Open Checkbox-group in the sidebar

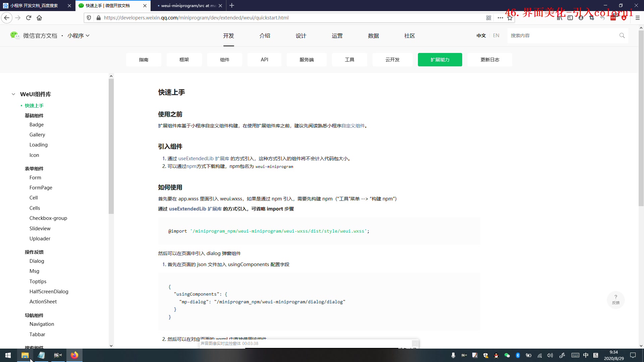48,218
